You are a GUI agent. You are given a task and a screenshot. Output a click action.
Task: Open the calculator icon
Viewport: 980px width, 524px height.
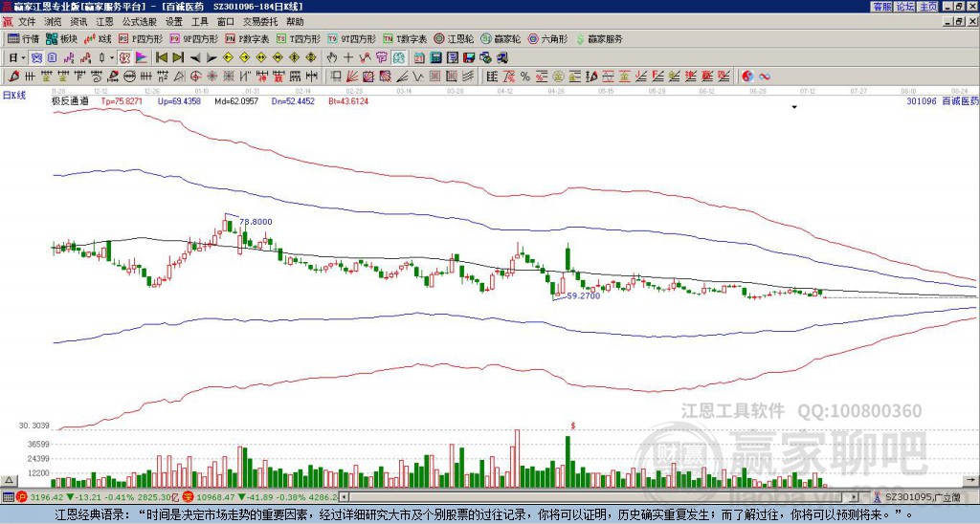click(436, 58)
